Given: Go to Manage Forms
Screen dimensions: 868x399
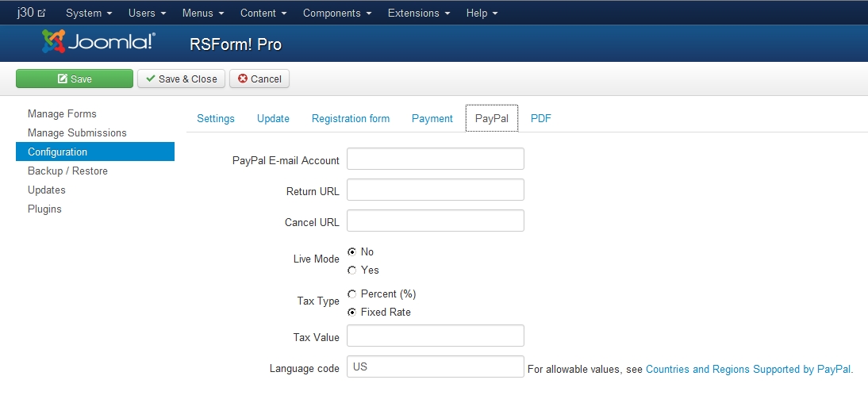Looking at the screenshot, I should (x=62, y=113).
